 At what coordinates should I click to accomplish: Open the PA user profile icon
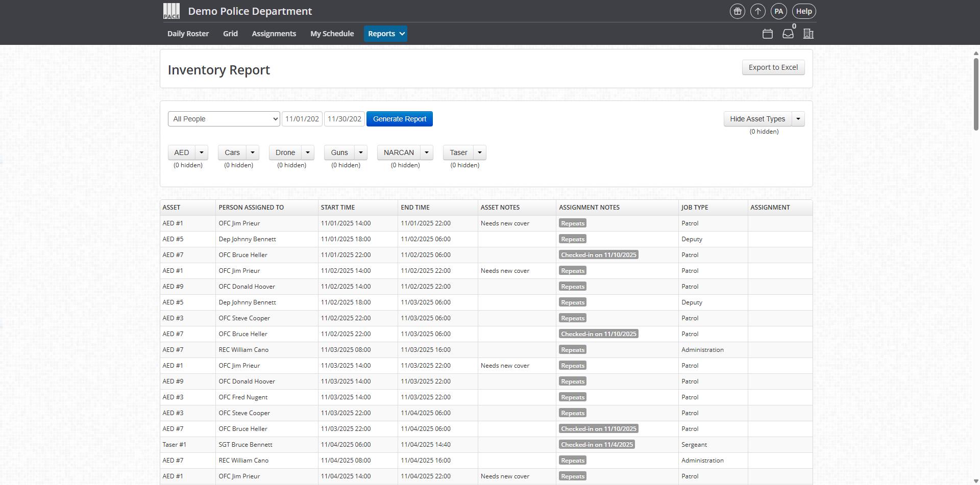(x=778, y=11)
